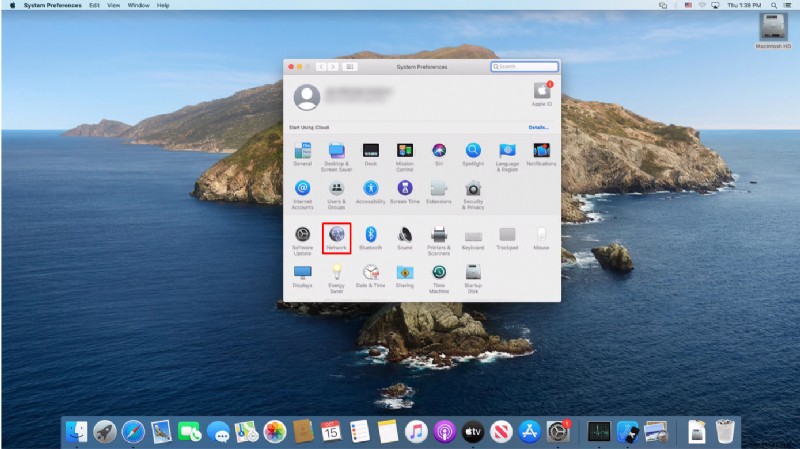Screen dimensions: 800x449
Task: Open Displays preferences
Action: coord(302,276)
